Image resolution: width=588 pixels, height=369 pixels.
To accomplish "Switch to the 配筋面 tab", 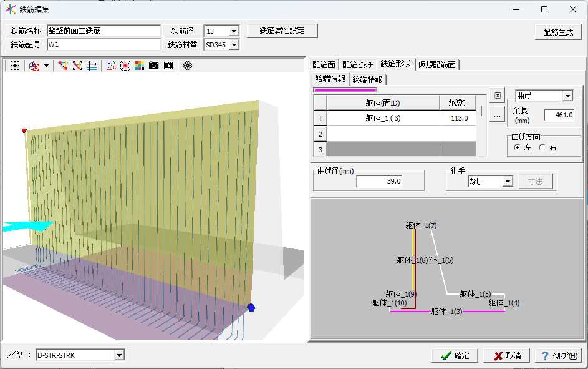I will (x=324, y=64).
